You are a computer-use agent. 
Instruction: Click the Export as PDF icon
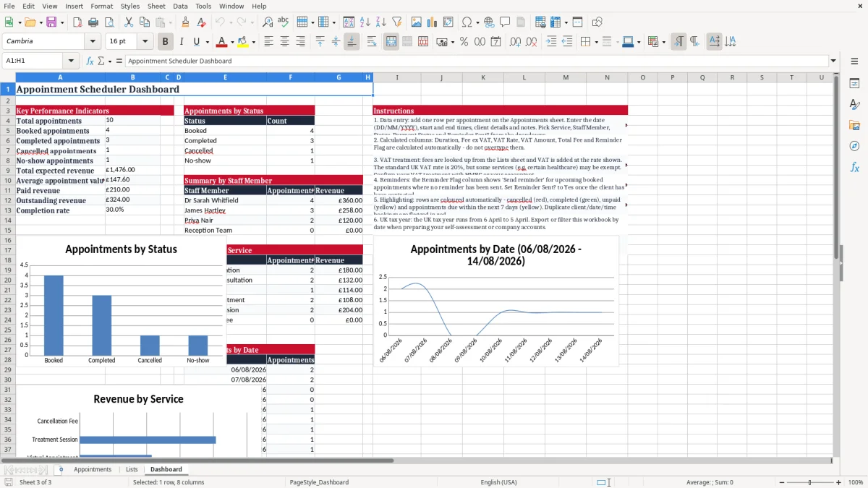click(77, 22)
